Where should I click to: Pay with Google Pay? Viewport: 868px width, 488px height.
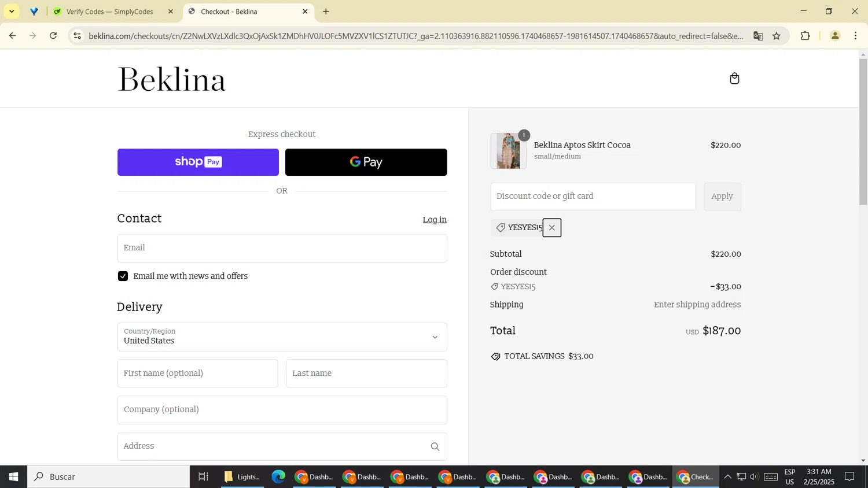(366, 162)
